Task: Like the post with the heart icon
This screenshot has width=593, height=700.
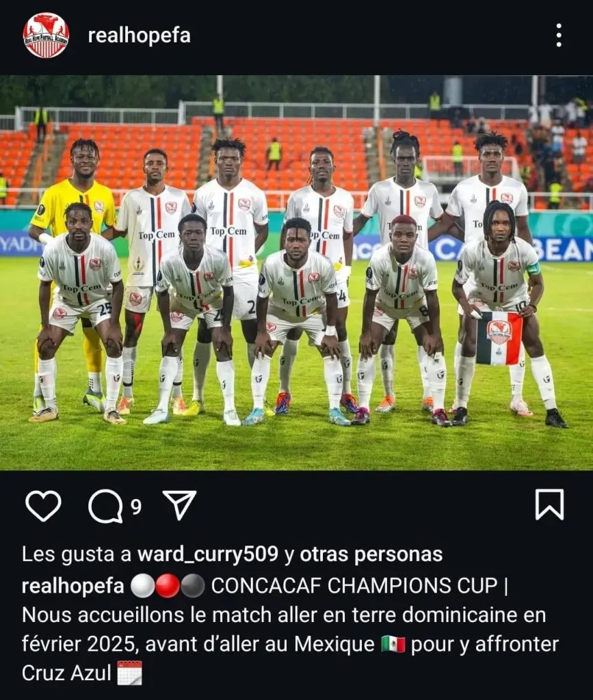Action: tap(43, 505)
